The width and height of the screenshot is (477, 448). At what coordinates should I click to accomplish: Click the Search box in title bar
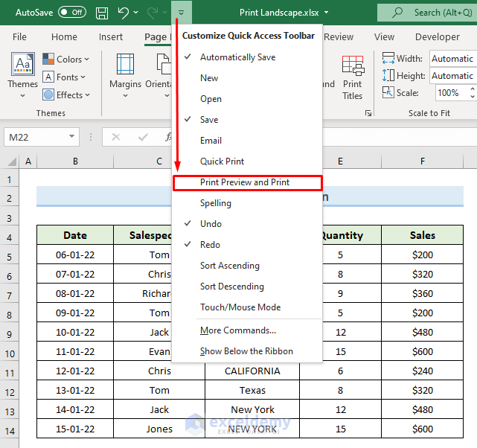click(427, 13)
